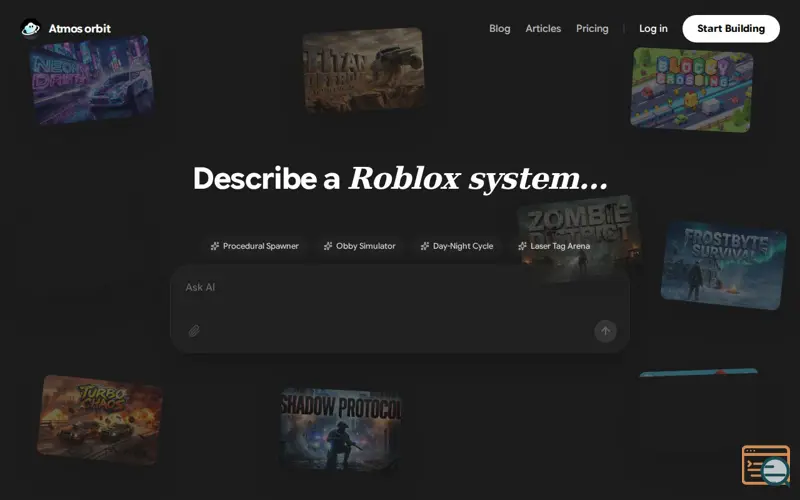This screenshot has width=800, height=500.
Task: Open the Blocky Crossing game thumbnail
Action: point(692,89)
